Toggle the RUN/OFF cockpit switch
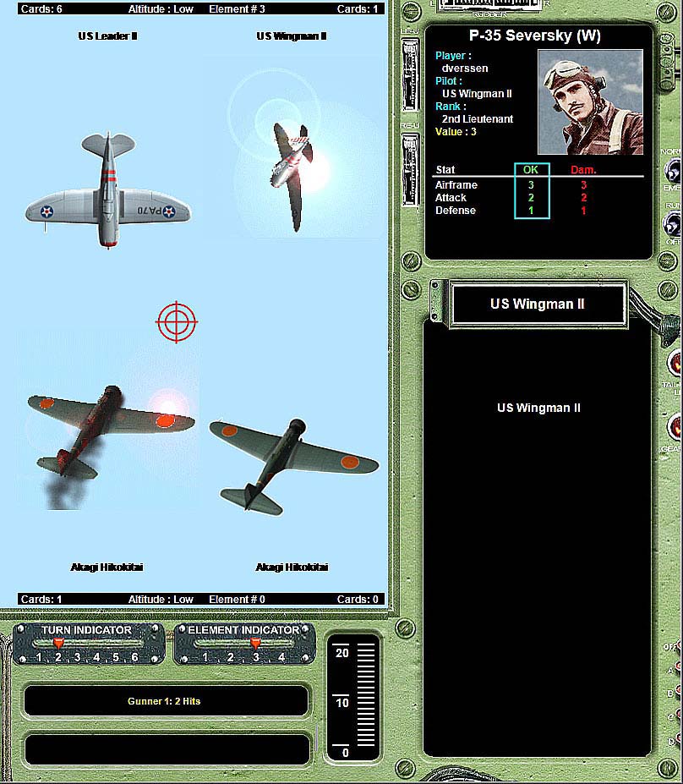Image resolution: width=683 pixels, height=784 pixels. [673, 223]
